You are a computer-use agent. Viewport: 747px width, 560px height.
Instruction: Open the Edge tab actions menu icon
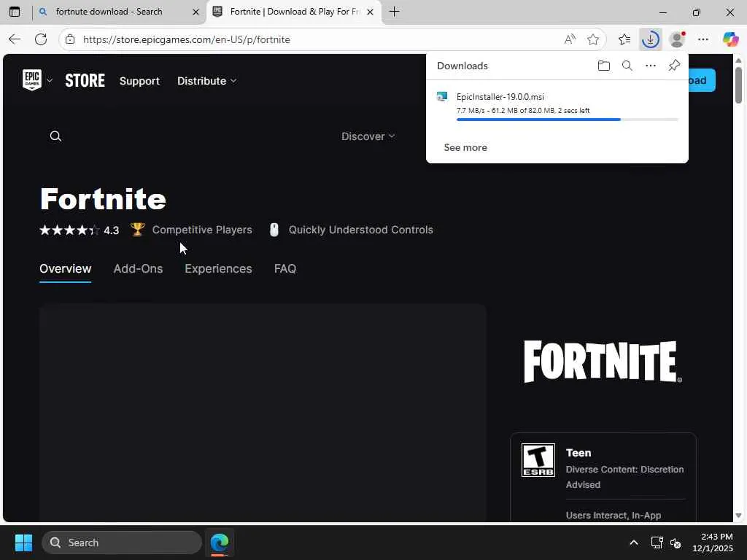[x=15, y=12]
